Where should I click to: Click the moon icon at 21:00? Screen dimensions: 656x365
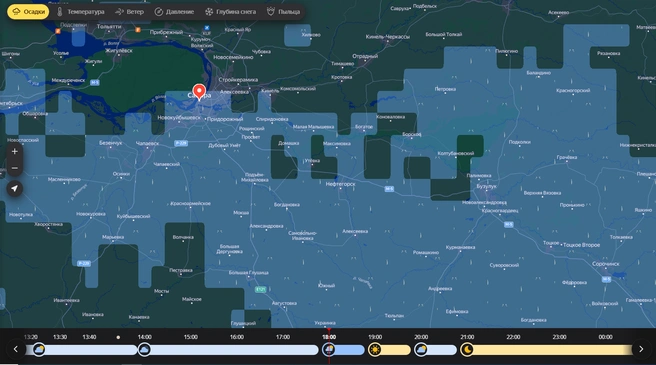tap(467, 349)
